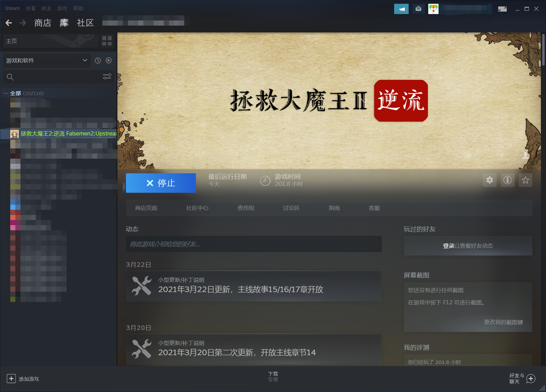Click the library search magnifier icon

coord(10,77)
